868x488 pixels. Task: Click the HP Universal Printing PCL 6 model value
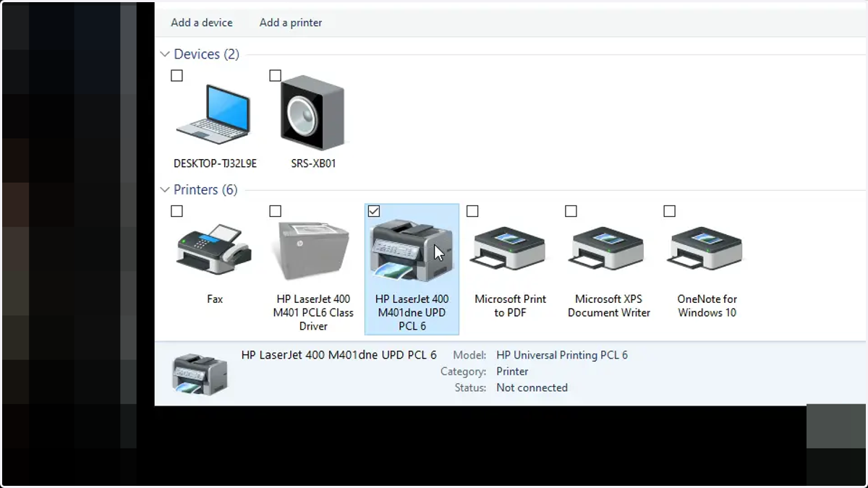pos(562,355)
